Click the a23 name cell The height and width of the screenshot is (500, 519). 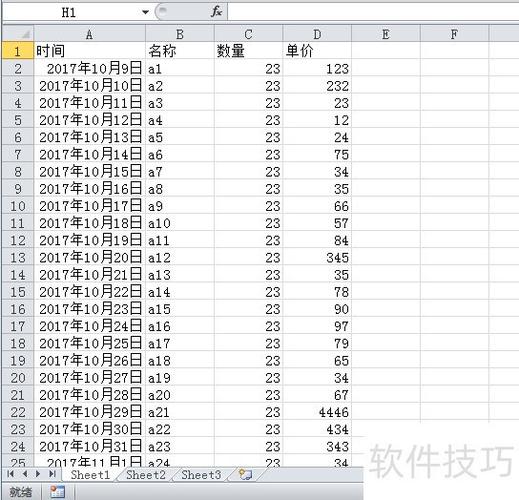click(180, 446)
